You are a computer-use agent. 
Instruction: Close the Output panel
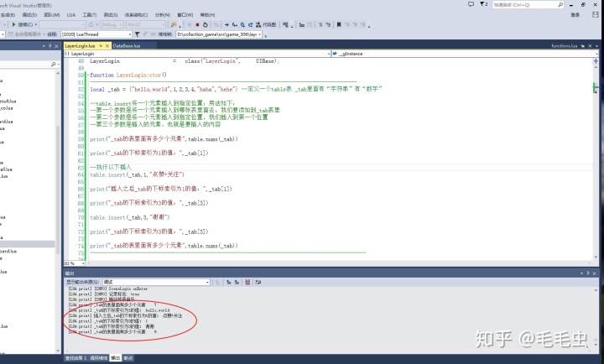(x=595, y=273)
